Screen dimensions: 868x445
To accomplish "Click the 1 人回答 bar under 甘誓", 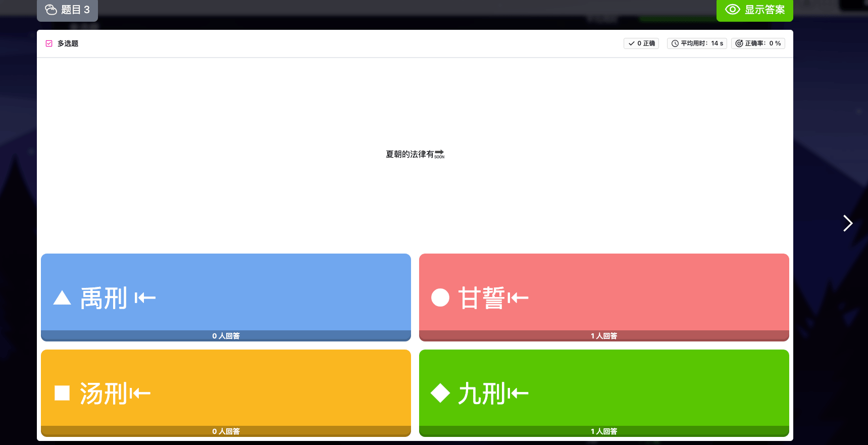I will point(604,336).
